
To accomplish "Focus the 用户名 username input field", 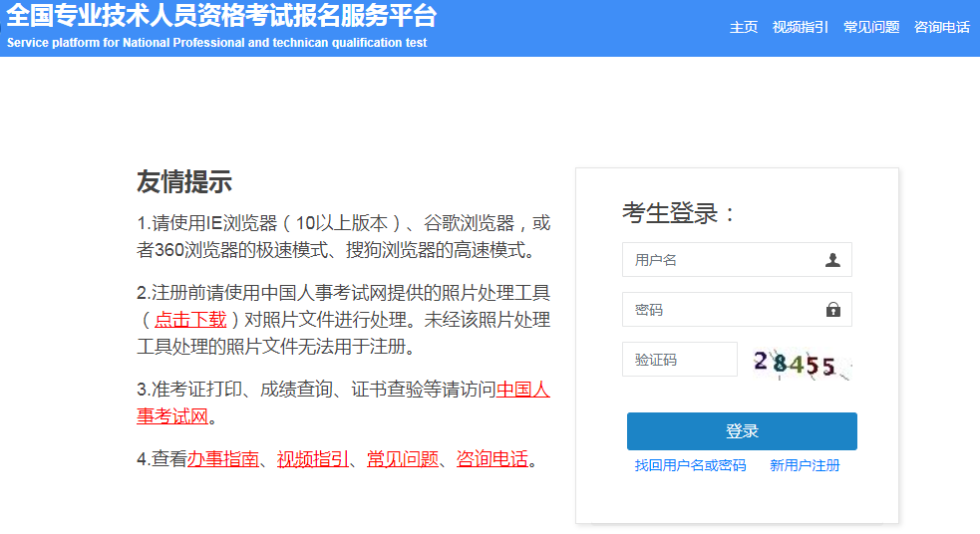I will pos(737,260).
